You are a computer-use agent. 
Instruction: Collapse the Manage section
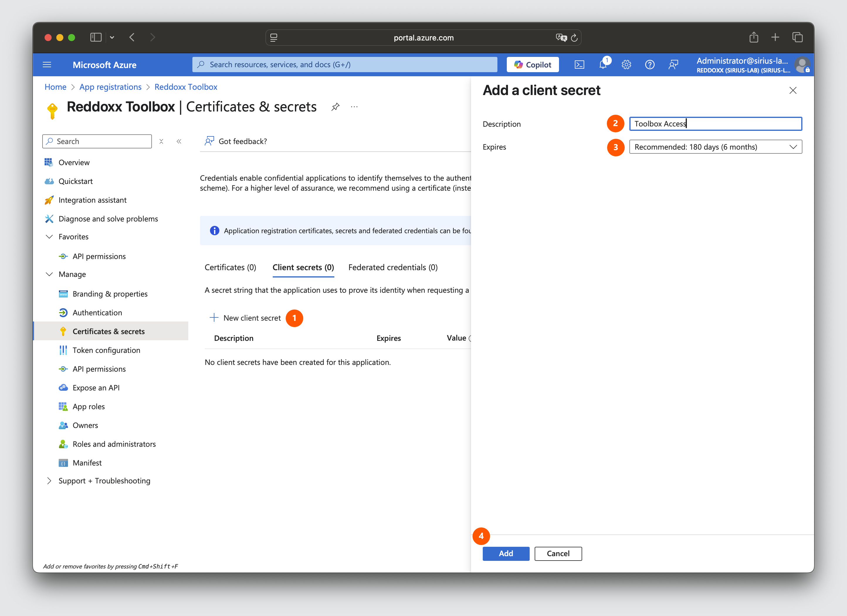(49, 274)
